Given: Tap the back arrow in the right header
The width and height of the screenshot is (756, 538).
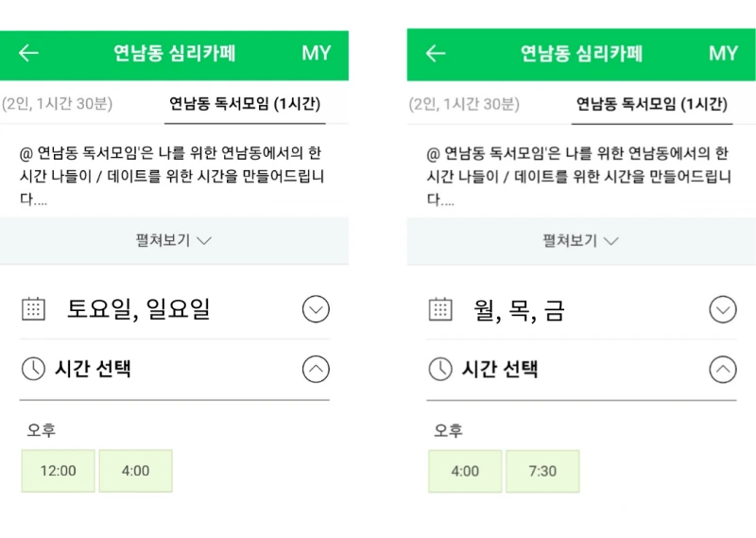Looking at the screenshot, I should (x=436, y=53).
